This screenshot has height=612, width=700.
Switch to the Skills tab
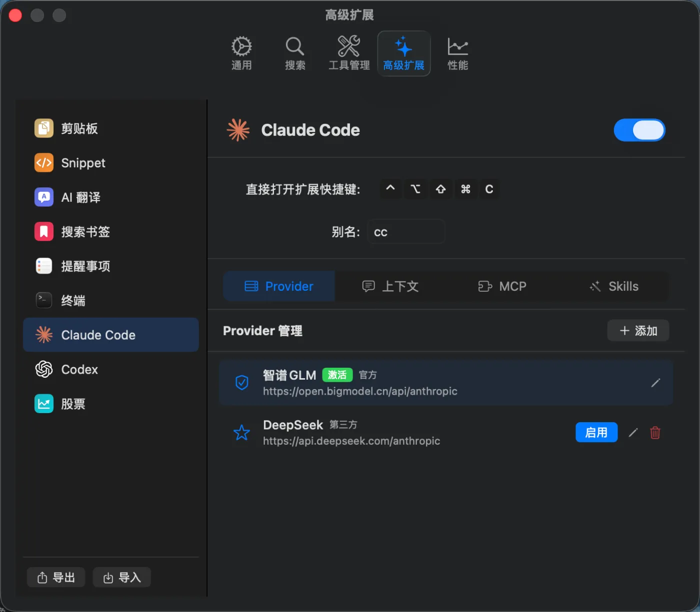(x=613, y=286)
